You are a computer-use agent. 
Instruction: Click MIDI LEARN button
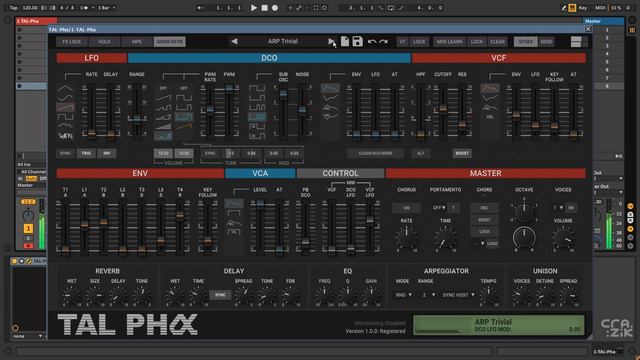tap(449, 42)
